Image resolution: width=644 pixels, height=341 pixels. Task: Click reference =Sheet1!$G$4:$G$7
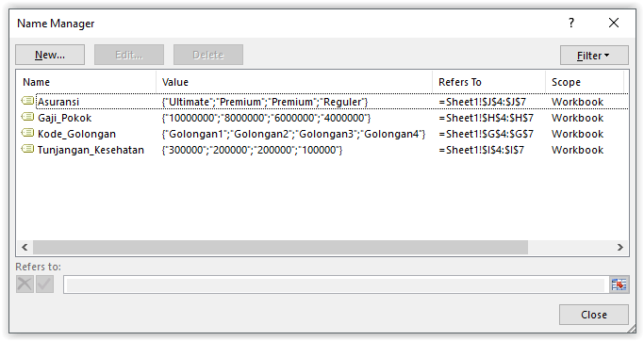(486, 134)
